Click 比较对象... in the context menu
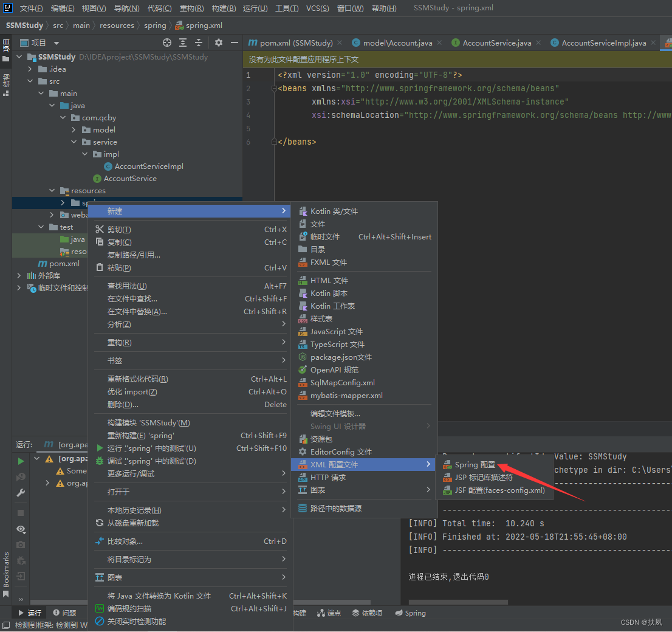This screenshot has width=672, height=632. [x=191, y=541]
